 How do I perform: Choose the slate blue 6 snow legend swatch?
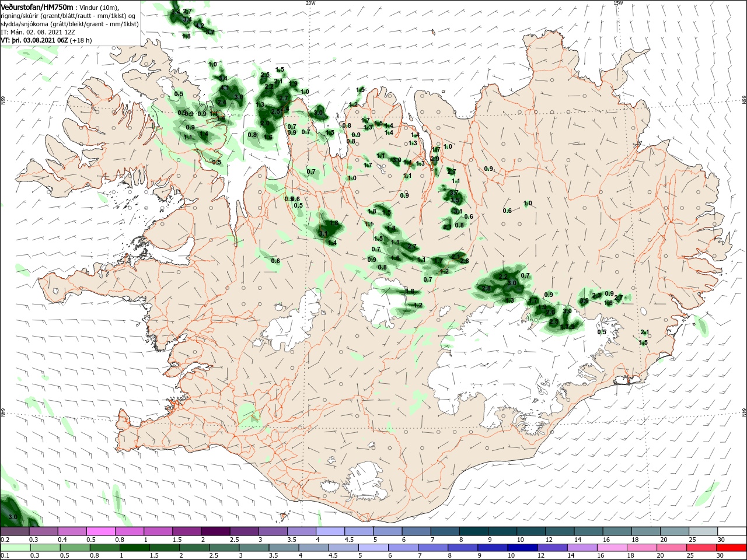point(417,531)
